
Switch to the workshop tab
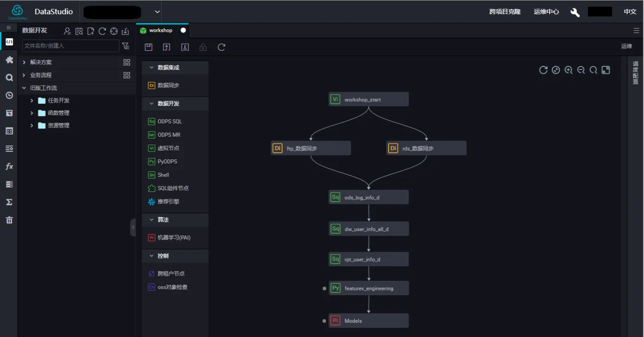[x=162, y=30]
